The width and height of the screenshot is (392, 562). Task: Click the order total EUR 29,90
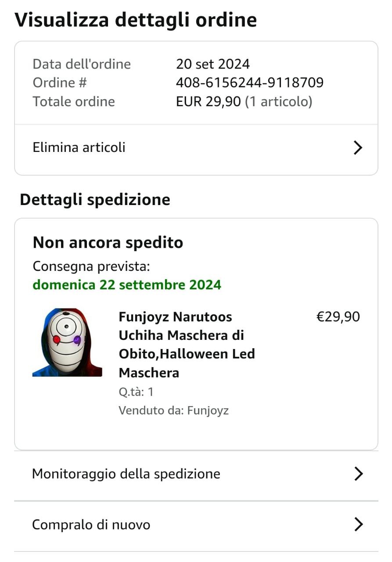tap(209, 102)
